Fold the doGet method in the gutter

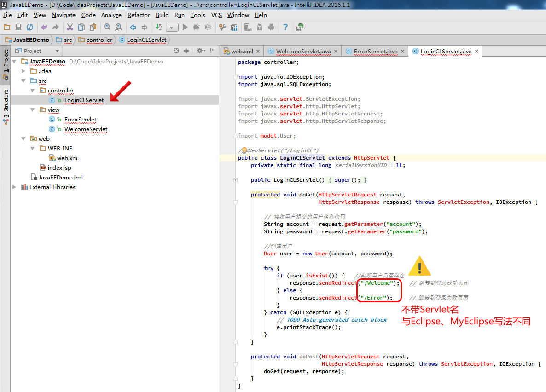pos(235,202)
